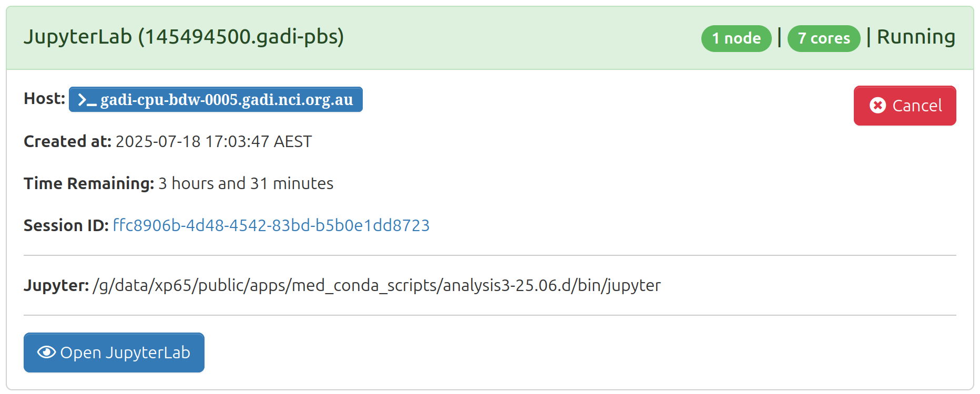Launch the Open JupyterLab button
This screenshot has height=394, width=980.
tap(114, 352)
